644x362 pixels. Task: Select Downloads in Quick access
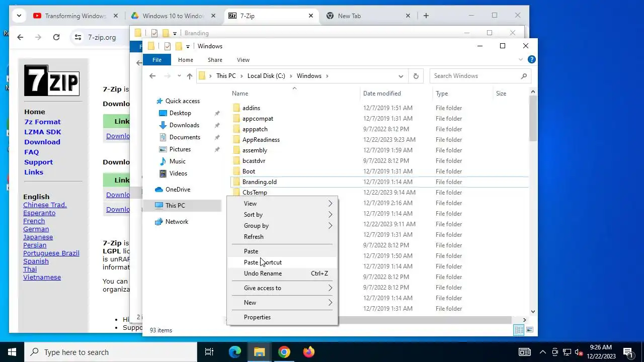184,125
